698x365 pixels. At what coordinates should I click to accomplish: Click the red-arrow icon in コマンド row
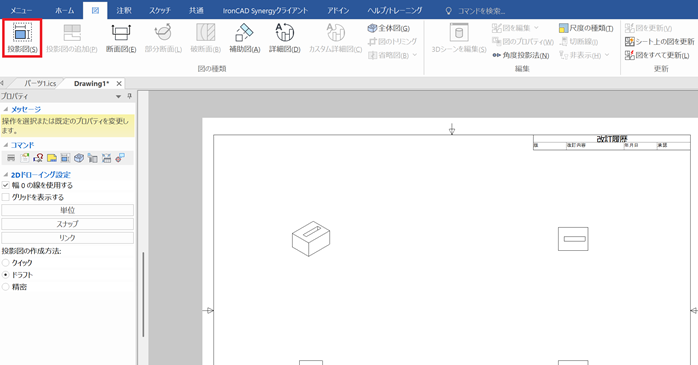38,158
